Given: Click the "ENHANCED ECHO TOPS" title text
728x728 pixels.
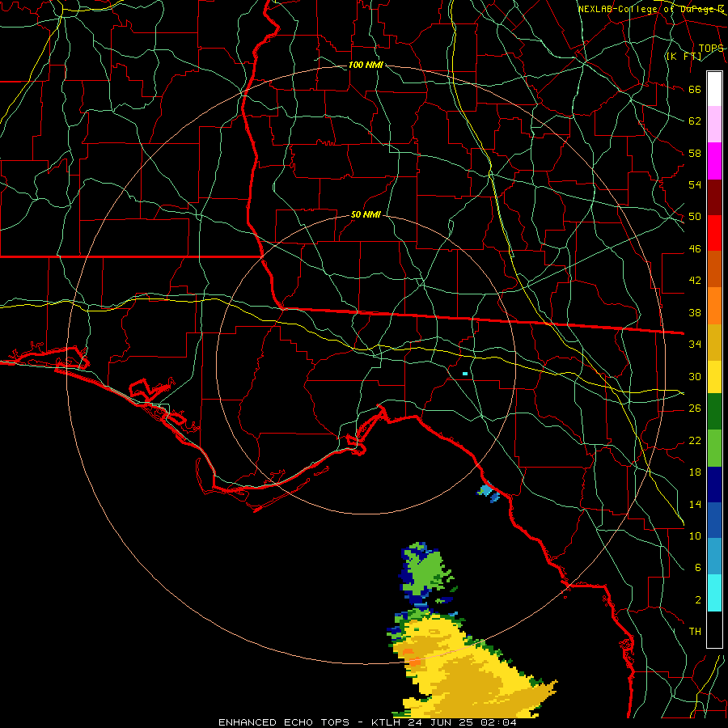Looking at the screenshot, I should pyautogui.click(x=284, y=722).
